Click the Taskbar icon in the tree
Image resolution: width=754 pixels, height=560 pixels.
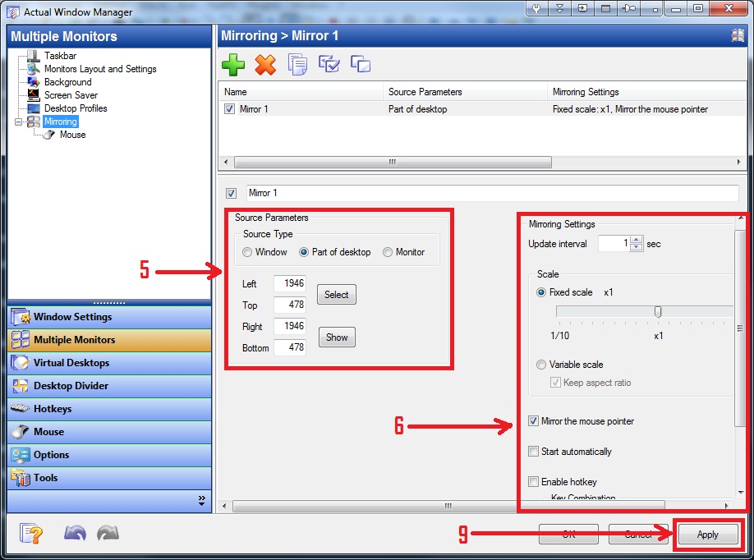[x=33, y=56]
